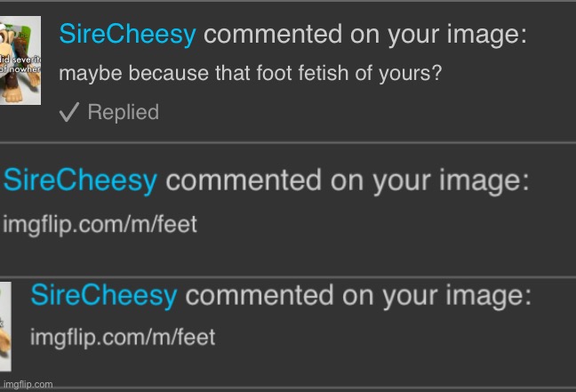Click the divider between the top and middle notifications
This screenshot has height=392, width=576.
pos(288,141)
